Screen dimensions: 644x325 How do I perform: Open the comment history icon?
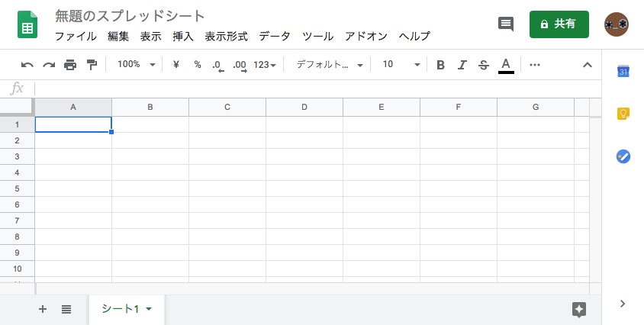click(x=505, y=24)
